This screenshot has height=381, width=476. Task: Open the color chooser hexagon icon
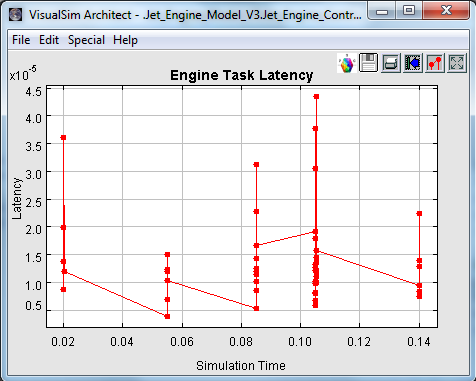pos(347,63)
